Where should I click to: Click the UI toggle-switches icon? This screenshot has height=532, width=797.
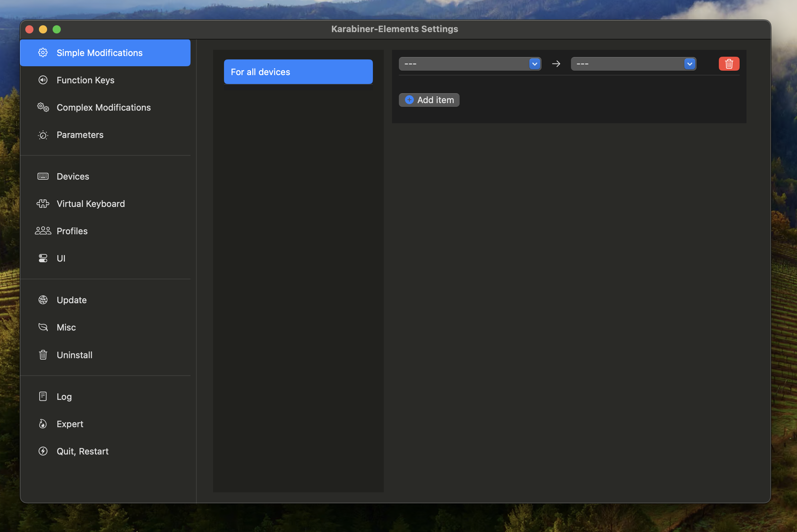(x=43, y=258)
